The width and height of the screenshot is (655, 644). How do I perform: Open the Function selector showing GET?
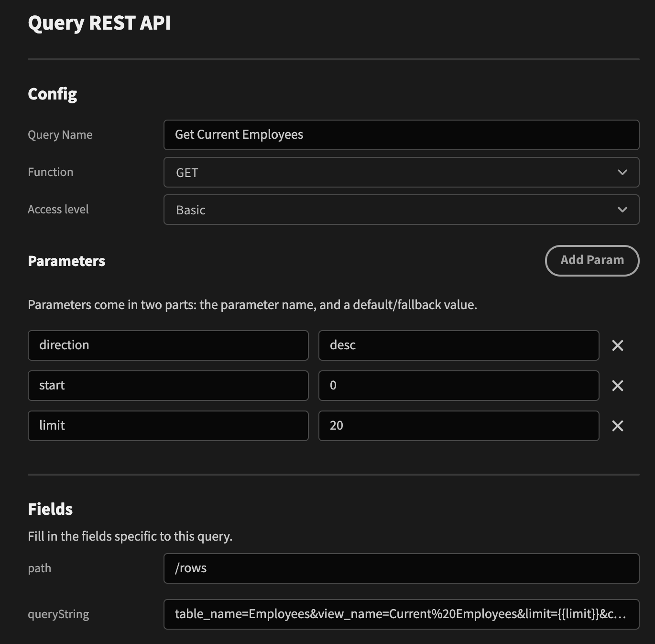(x=401, y=172)
